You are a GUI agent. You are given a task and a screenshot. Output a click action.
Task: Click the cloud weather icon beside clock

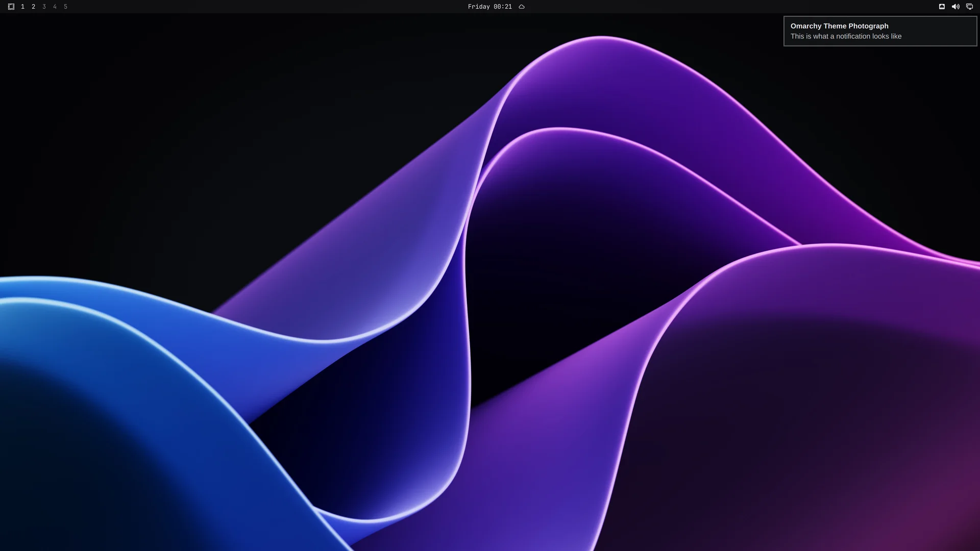(x=522, y=7)
